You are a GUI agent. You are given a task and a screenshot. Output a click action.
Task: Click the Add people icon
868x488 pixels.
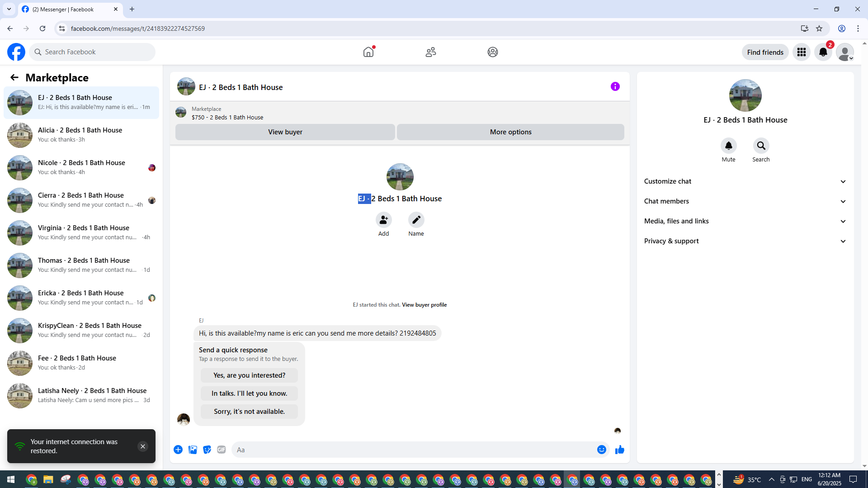click(383, 220)
